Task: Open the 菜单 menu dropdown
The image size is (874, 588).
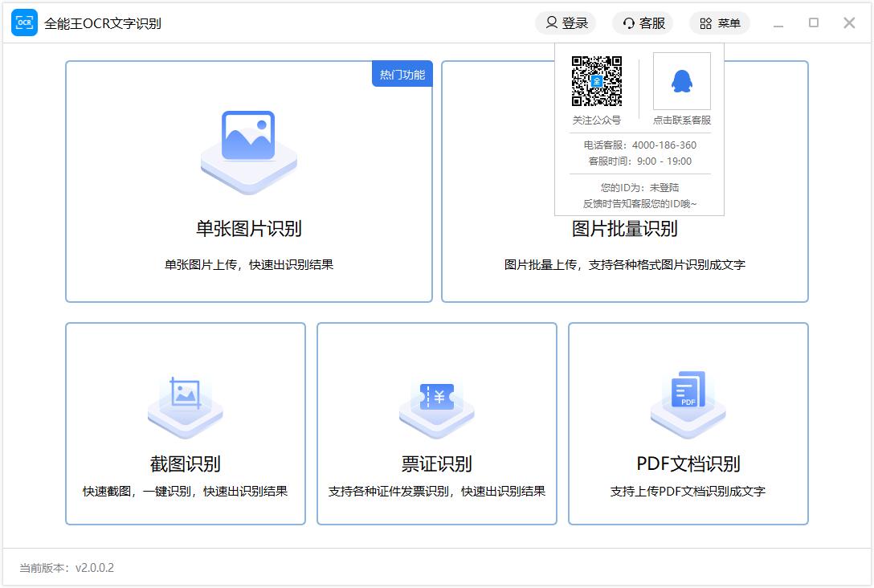Action: (x=720, y=23)
